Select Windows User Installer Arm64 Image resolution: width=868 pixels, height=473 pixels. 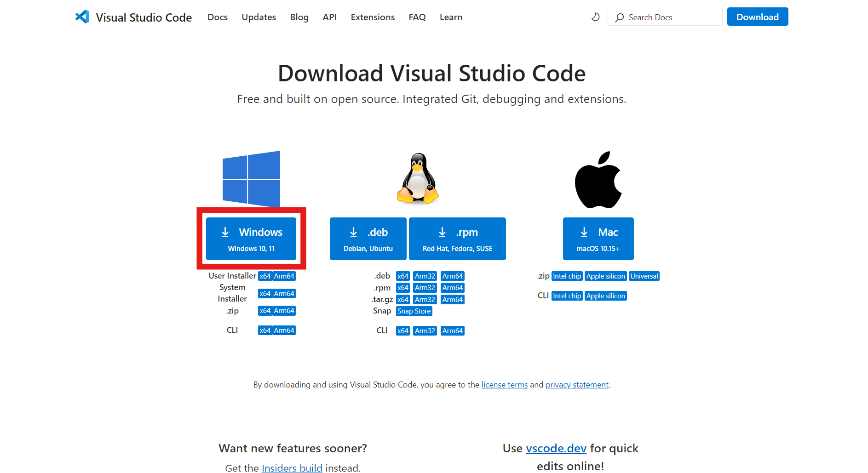(284, 276)
